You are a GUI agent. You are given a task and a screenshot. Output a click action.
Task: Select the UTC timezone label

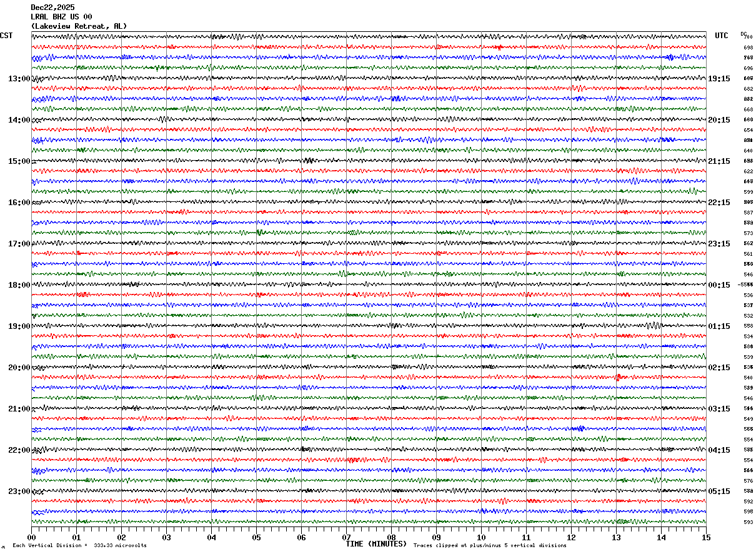(722, 36)
